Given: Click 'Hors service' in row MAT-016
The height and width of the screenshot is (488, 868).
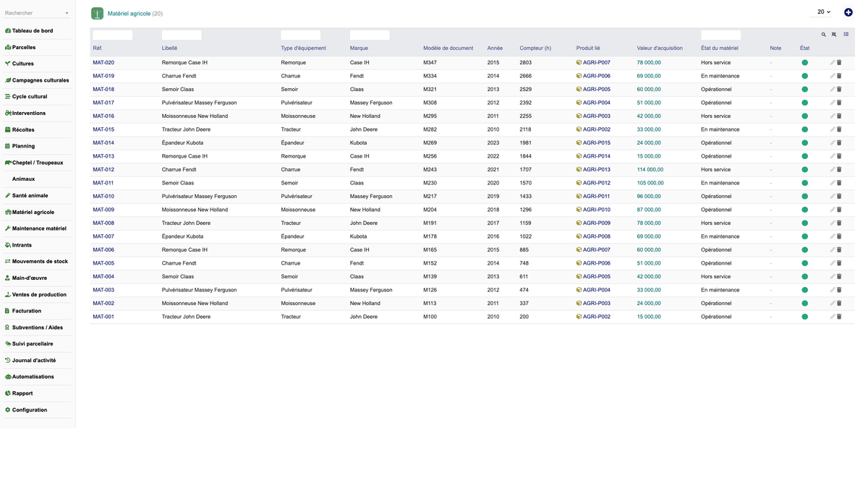Looking at the screenshot, I should click(x=715, y=116).
